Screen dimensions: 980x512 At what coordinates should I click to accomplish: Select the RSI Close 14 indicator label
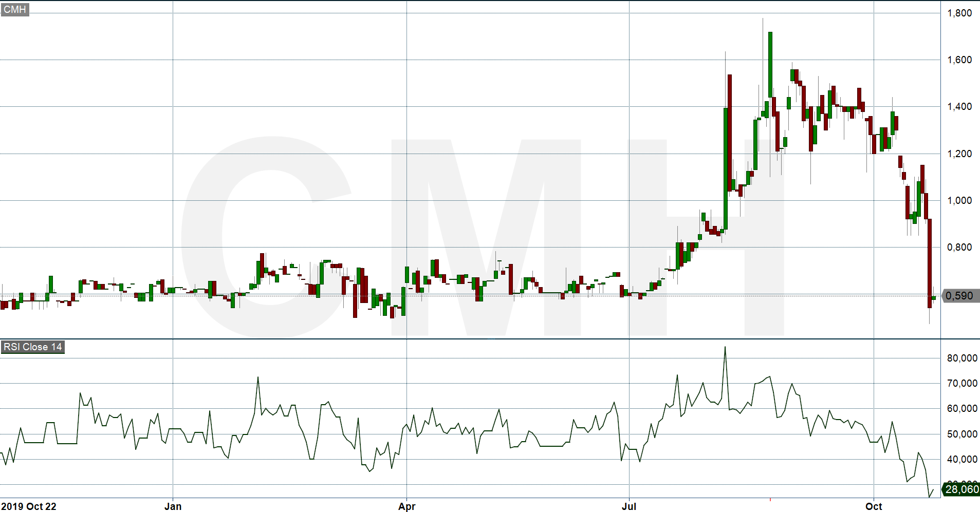(32, 347)
